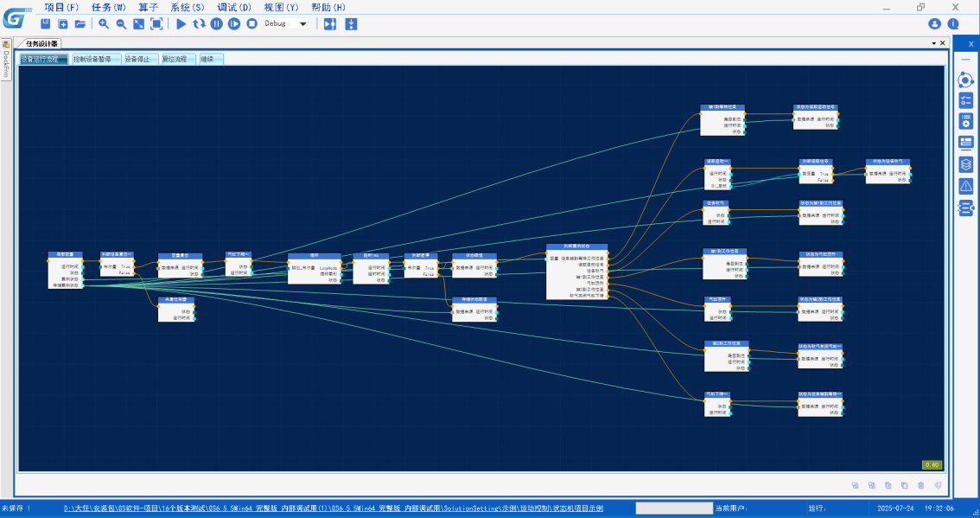Click the save project toolbar icon
Viewport: 980px width, 518px height.
pyautogui.click(x=46, y=23)
